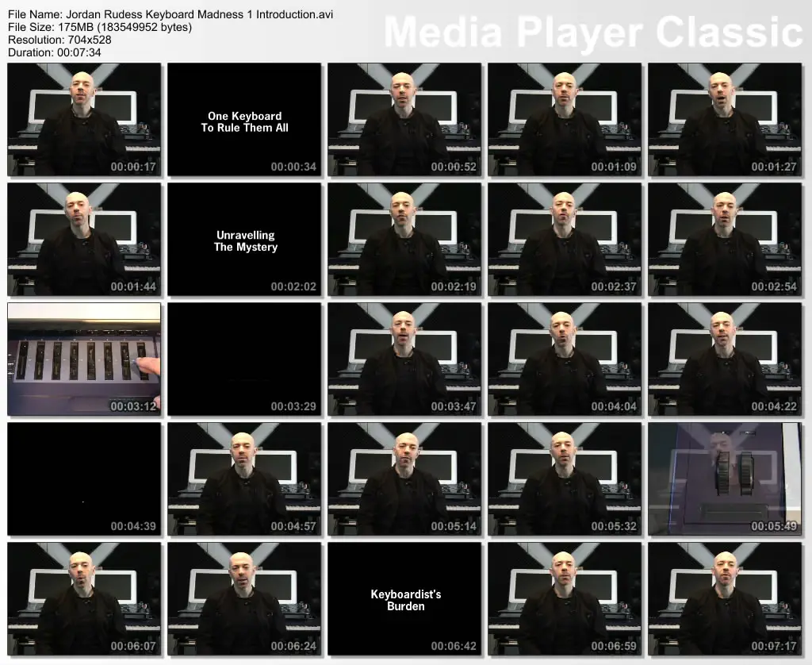Click the final thumbnail at 00:07:17
The image size is (812, 665).
(x=725, y=598)
